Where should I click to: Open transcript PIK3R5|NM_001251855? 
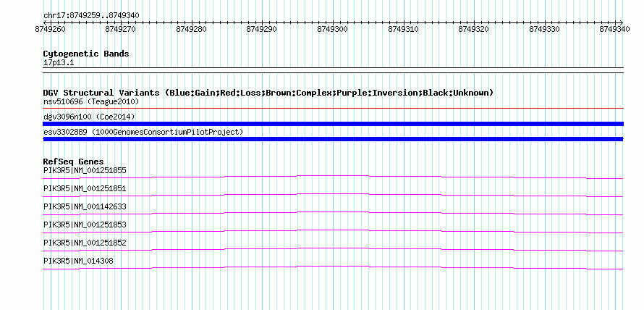pyautogui.click(x=85, y=170)
